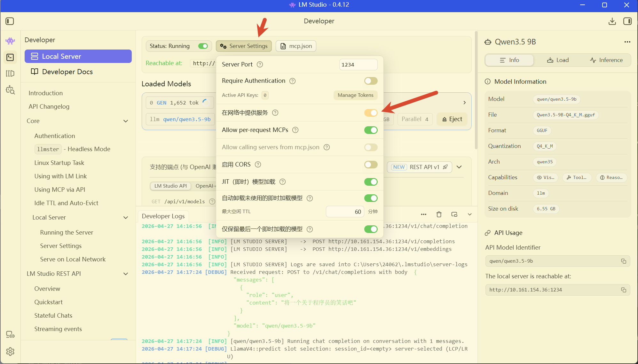638x364 pixels.
Task: Open Serve on Local Network docs page
Action: click(x=73, y=259)
